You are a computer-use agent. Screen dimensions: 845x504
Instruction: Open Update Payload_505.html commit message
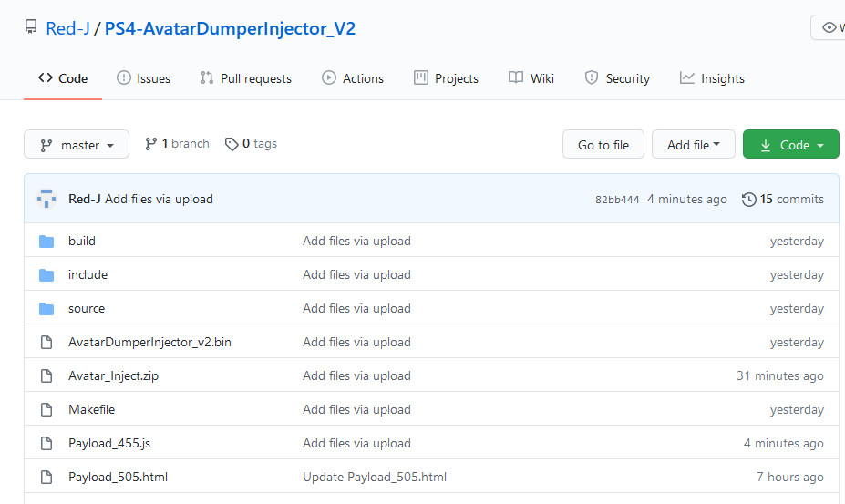[x=375, y=477]
